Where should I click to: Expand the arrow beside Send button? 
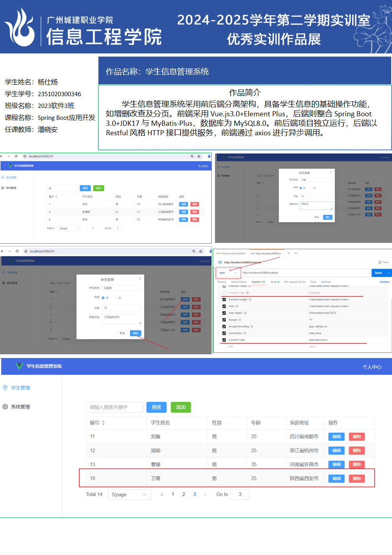coord(388,273)
